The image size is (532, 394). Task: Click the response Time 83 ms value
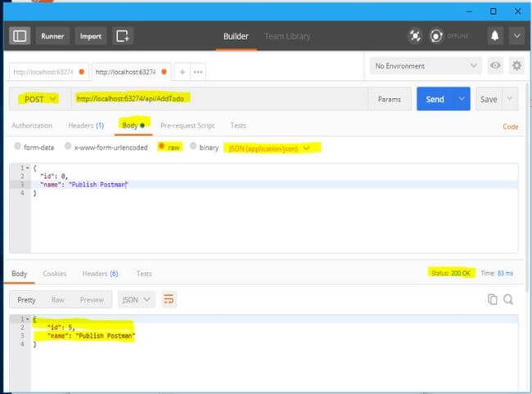505,273
